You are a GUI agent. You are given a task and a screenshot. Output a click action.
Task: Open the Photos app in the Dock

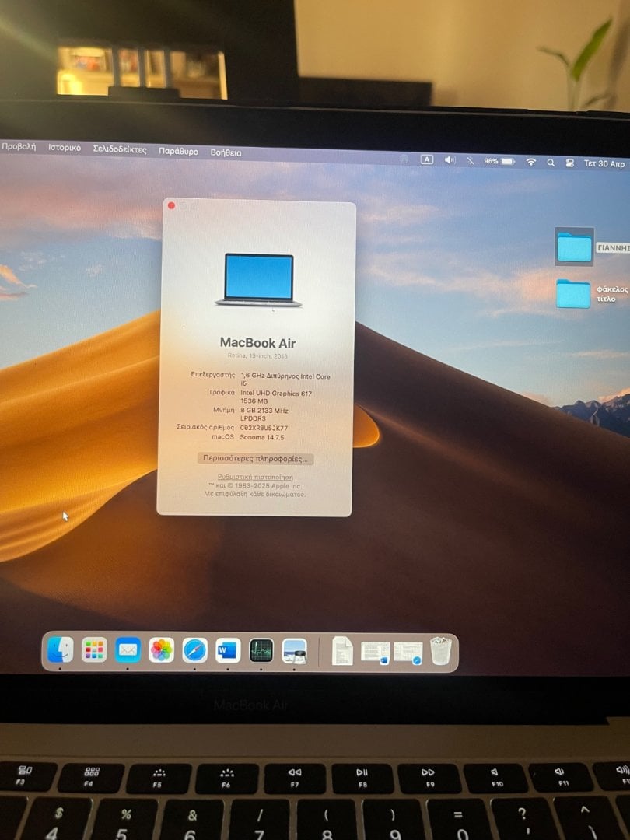click(x=161, y=650)
